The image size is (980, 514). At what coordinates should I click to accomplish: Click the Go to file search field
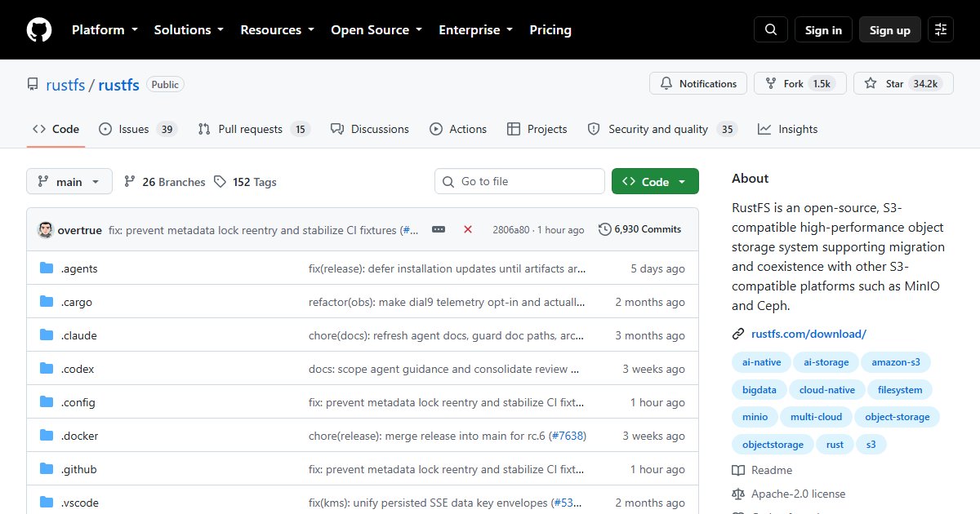pyautogui.click(x=519, y=182)
